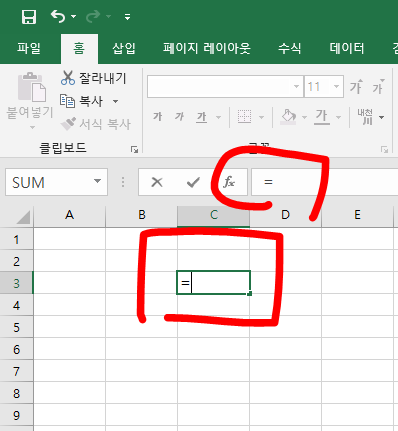Click the increase font size icon
The height and width of the screenshot is (431, 398).
pos(356,87)
